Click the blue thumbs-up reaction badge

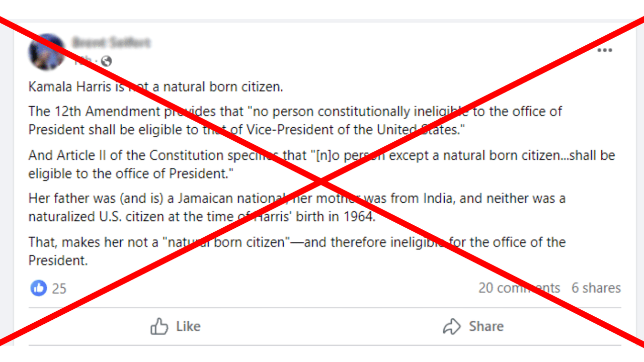point(38,288)
